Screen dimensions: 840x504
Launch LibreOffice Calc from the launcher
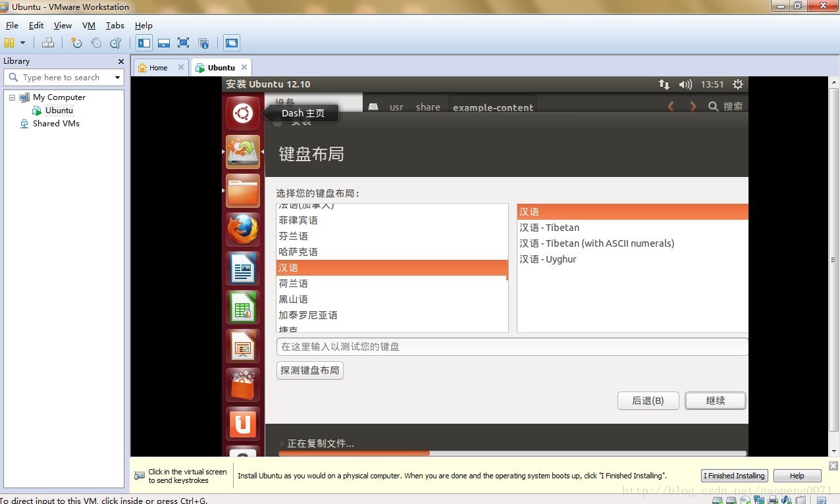(x=242, y=307)
